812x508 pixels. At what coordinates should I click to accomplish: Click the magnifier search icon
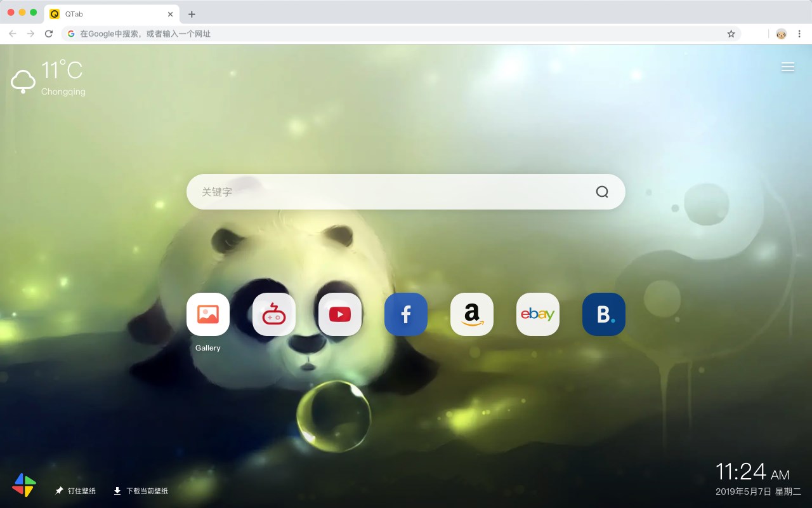602,192
